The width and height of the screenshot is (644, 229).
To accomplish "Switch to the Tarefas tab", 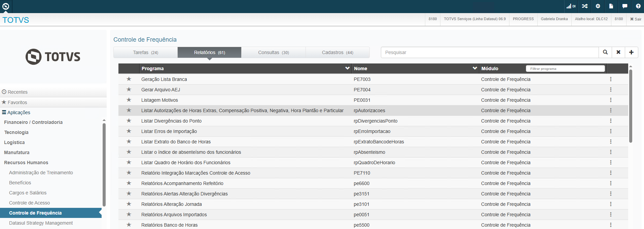I will pos(146,52).
